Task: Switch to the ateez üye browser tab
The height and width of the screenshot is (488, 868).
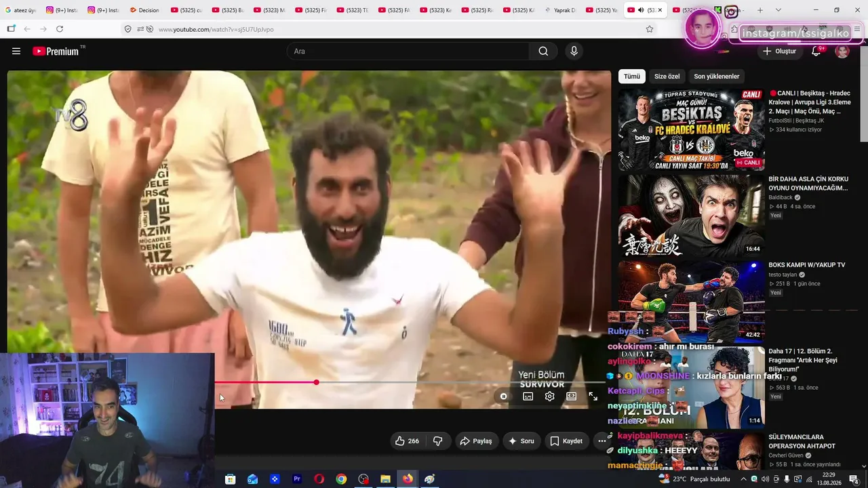Action: coord(20,10)
